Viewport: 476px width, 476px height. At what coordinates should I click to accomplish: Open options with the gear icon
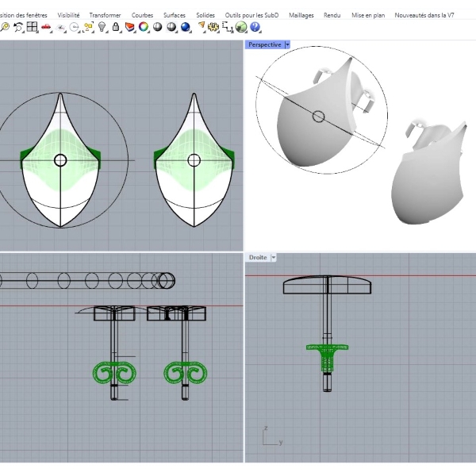coord(213,27)
